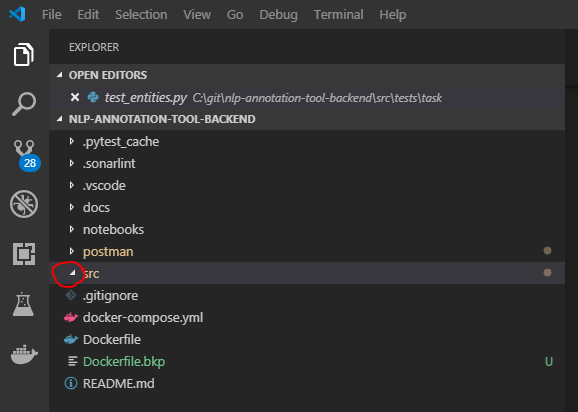Viewport: 578px width, 412px height.
Task: Close test_entities.py editor with X
Action: pyautogui.click(x=75, y=97)
